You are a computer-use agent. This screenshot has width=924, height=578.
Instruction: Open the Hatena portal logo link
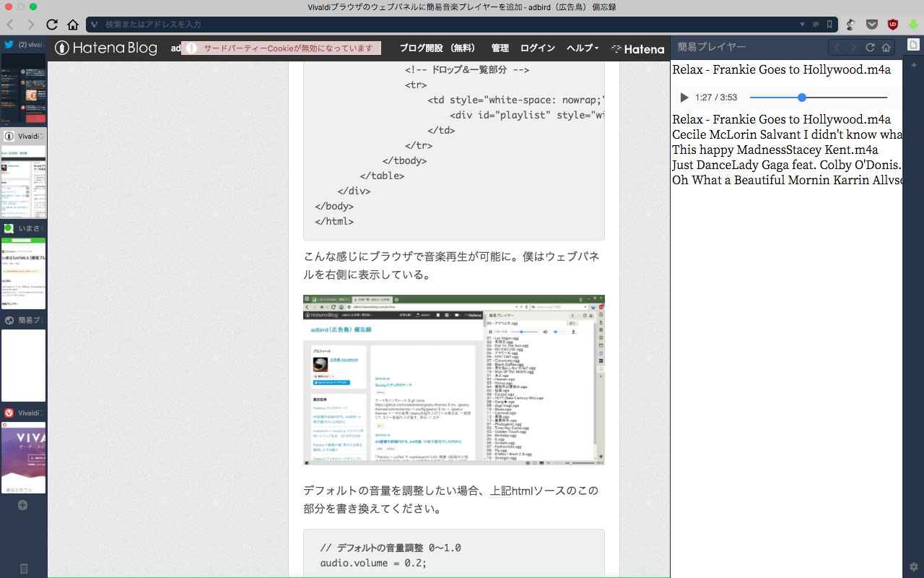tap(637, 49)
